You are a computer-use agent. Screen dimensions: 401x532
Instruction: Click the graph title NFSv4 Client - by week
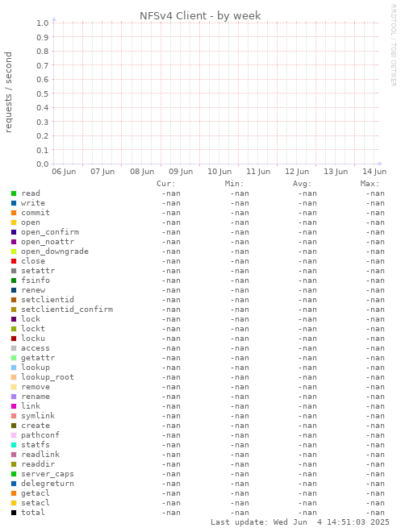(x=200, y=16)
